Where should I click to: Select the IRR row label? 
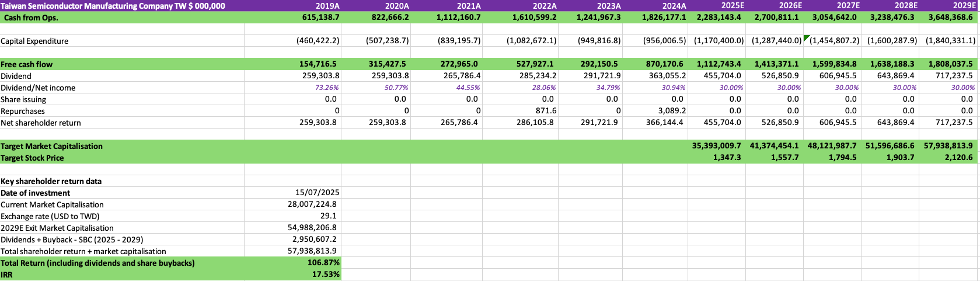tap(7, 275)
